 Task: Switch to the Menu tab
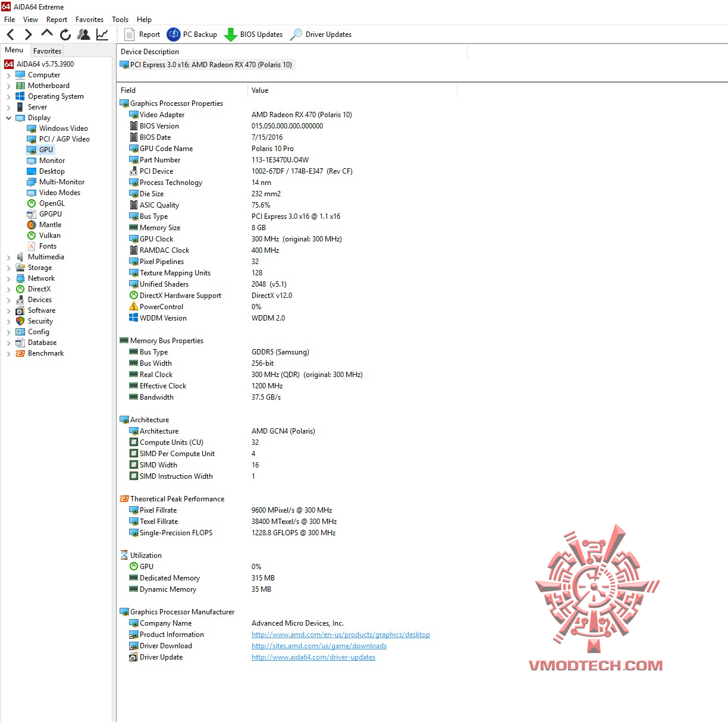14,50
